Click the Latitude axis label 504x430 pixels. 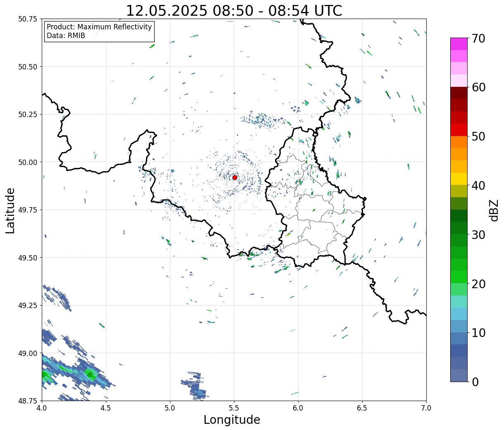(11, 210)
